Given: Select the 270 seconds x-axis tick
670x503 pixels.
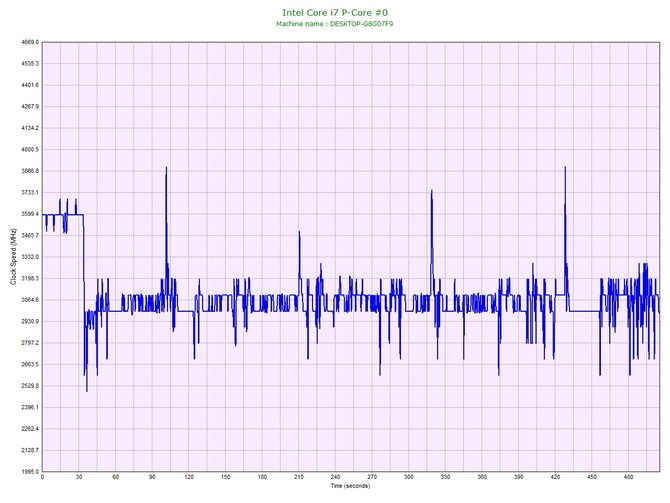Looking at the screenshot, I should 372,477.
